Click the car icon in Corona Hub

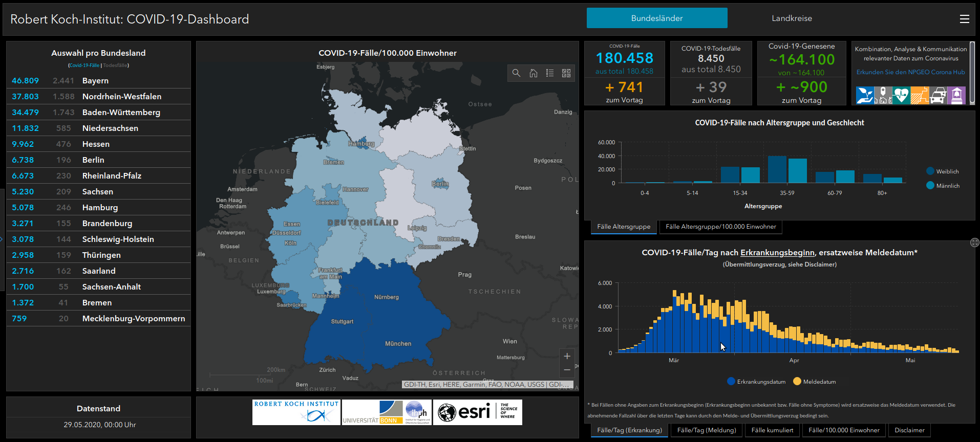938,96
